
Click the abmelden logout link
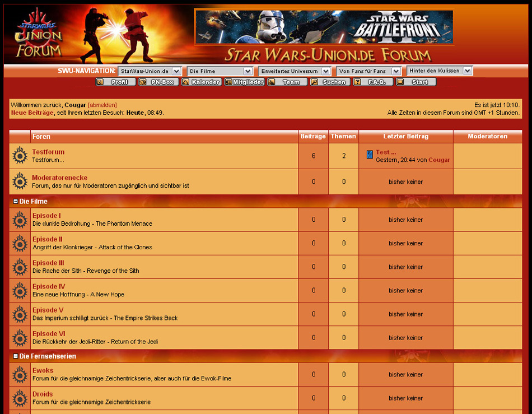click(102, 105)
